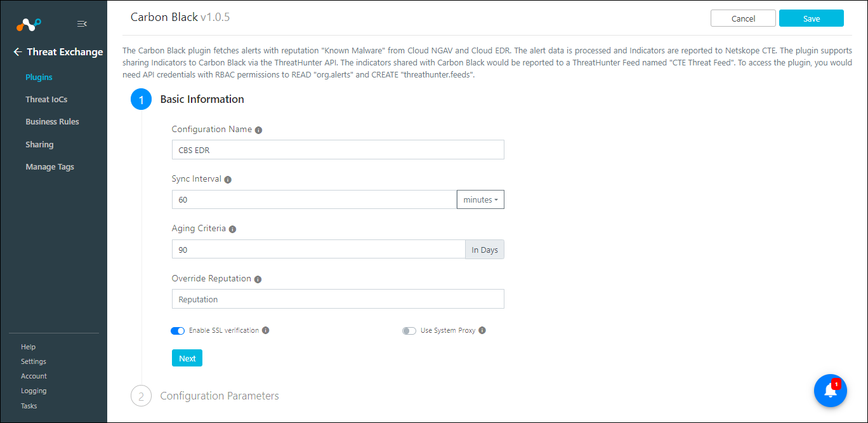
Task: Toggle Enable SSL verification switch
Action: [178, 331]
